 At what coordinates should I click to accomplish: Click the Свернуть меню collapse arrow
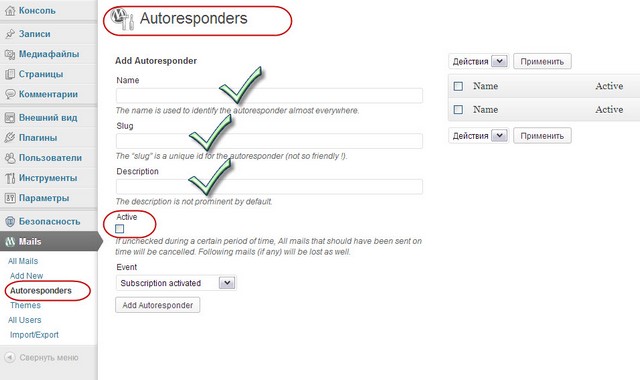[x=10, y=358]
